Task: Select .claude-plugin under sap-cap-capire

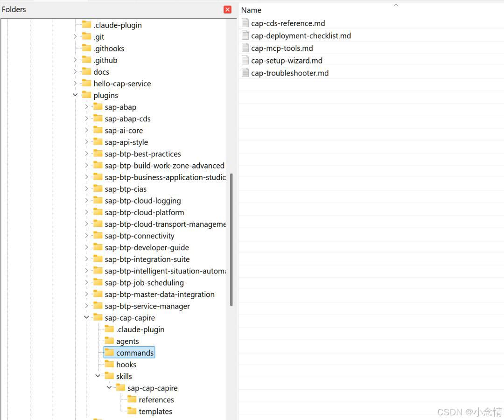Action: point(140,329)
